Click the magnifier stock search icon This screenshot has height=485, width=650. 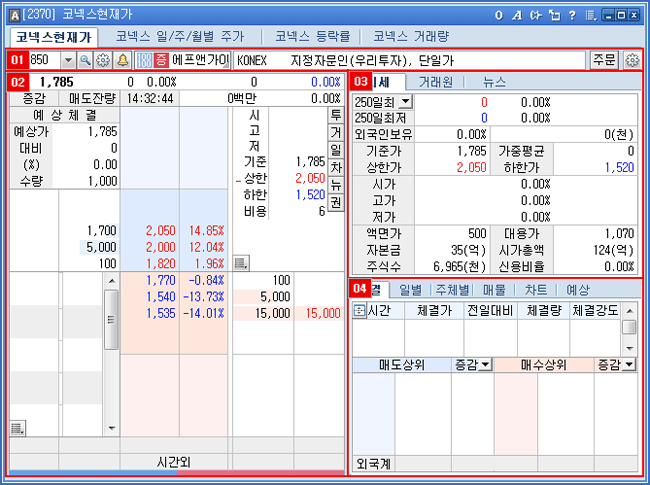[x=85, y=60]
